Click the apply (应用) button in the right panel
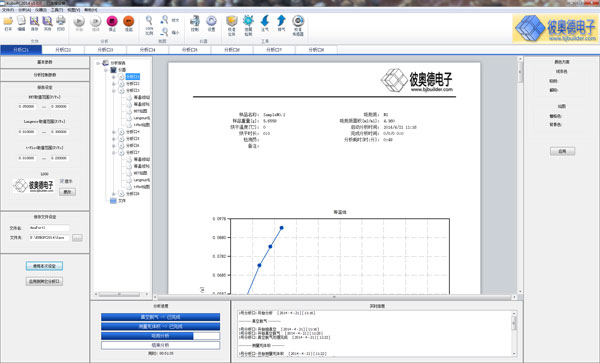 (x=562, y=151)
